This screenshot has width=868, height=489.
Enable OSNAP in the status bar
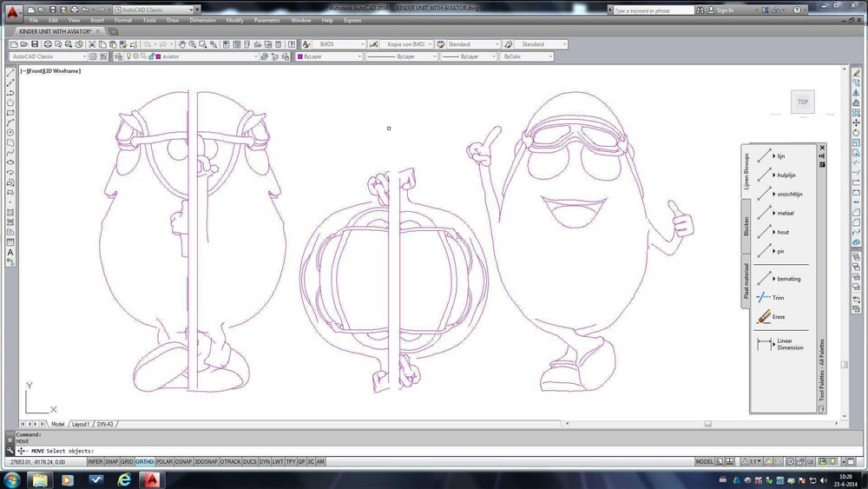[183, 461]
